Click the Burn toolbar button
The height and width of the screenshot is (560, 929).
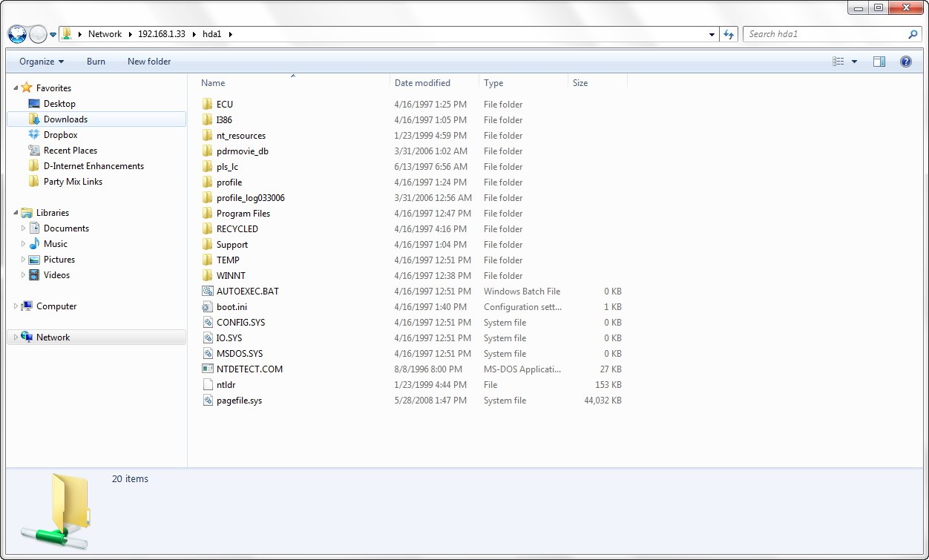point(96,62)
